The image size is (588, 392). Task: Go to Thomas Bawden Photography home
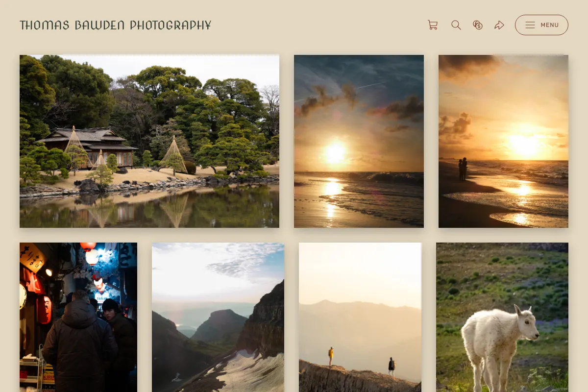115,25
